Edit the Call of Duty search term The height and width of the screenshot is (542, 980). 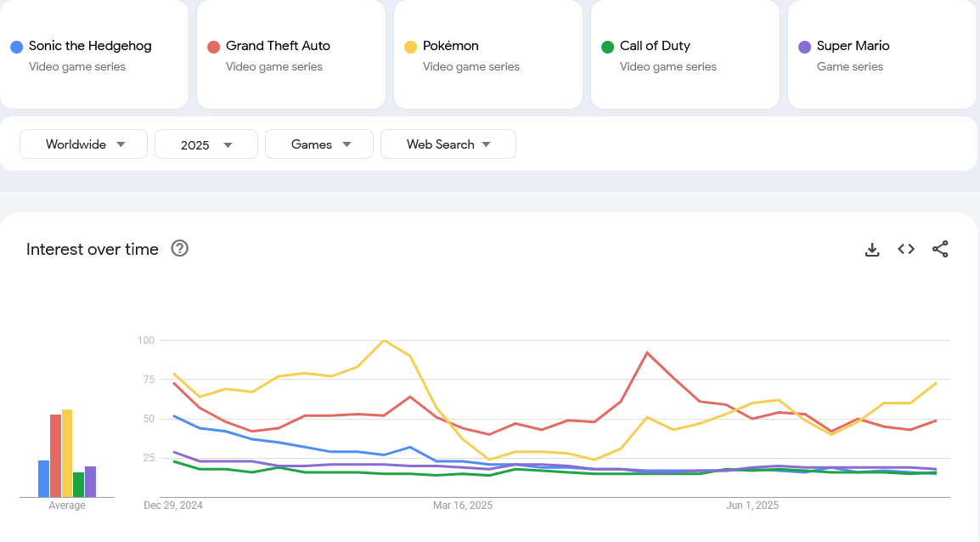click(685, 54)
